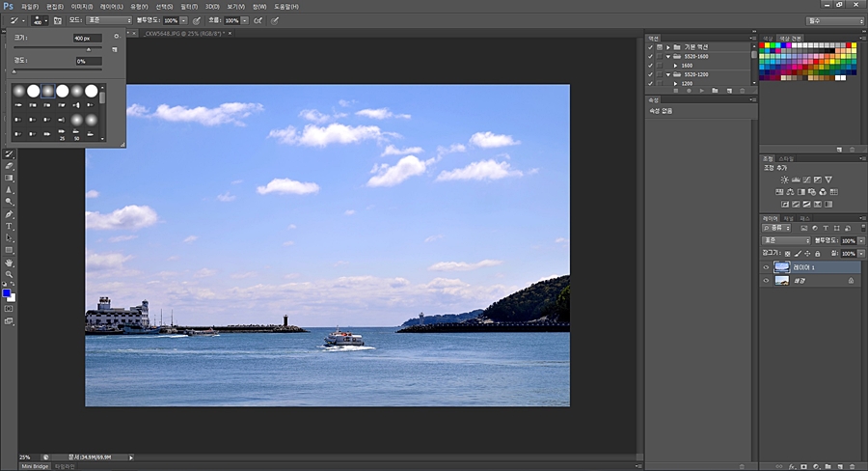Image resolution: width=868 pixels, height=471 pixels.
Task: Click the Quick Mask mode icon
Action: [x=10, y=309]
